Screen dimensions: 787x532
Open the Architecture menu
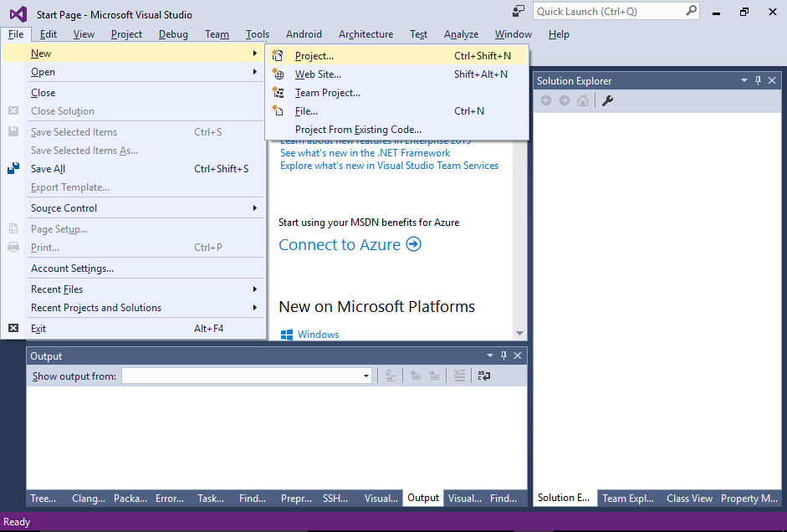[365, 34]
